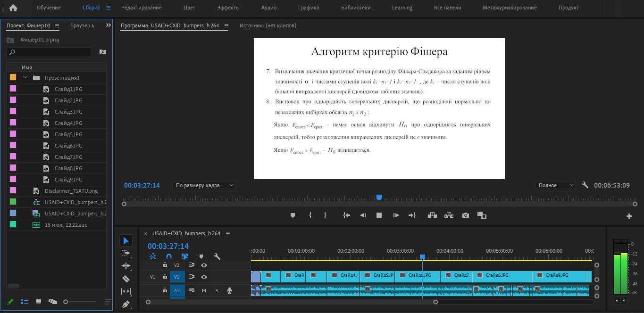Choose the Track Select Forward tool
Image resolution: width=644 pixels, height=313 pixels.
click(125, 253)
